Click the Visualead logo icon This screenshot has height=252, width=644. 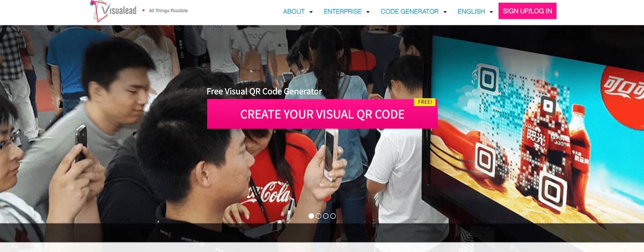(x=98, y=10)
